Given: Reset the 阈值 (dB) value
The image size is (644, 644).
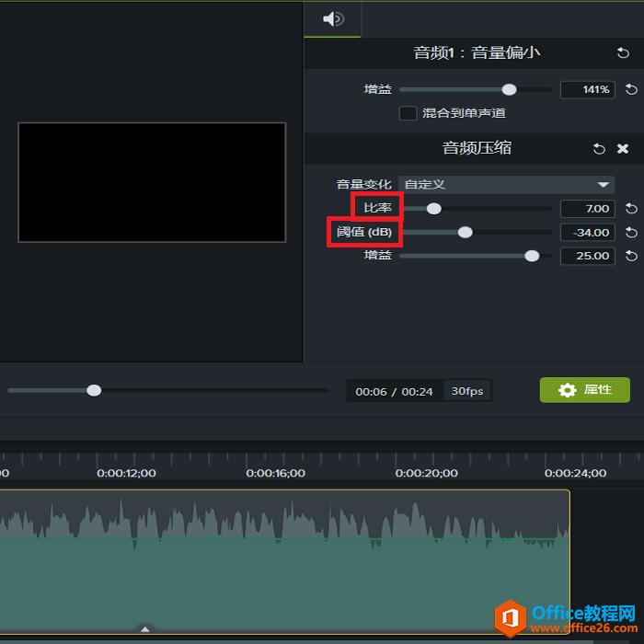Looking at the screenshot, I should tap(631, 233).
